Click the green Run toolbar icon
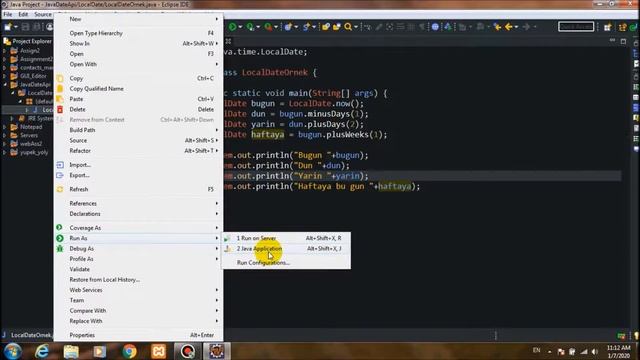The image size is (640, 360). tap(232, 27)
